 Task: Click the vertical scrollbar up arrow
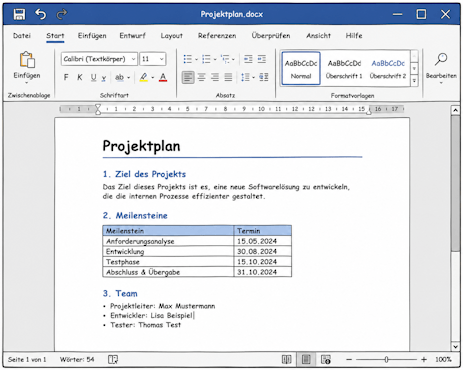tap(455, 110)
